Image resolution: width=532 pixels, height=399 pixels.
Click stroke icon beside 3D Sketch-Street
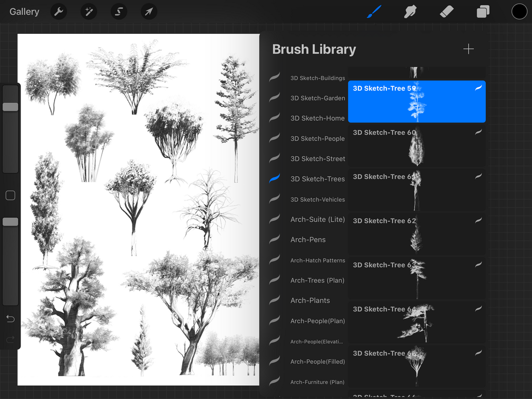pyautogui.click(x=275, y=158)
